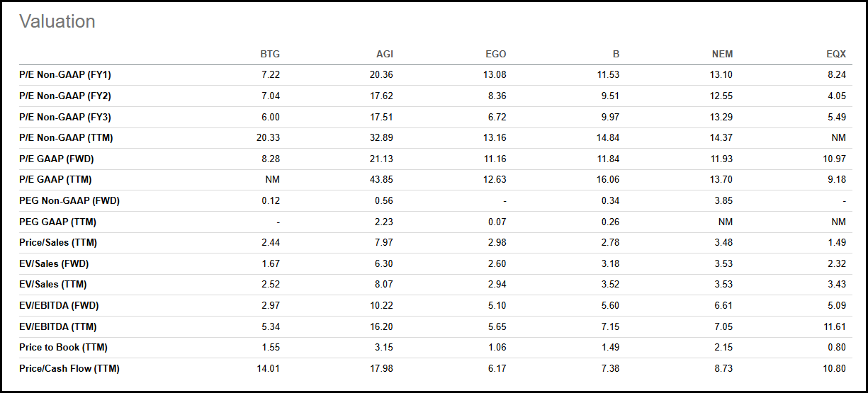This screenshot has height=393, width=868.
Task: Click the NEM ticker column header
Action: pos(722,55)
